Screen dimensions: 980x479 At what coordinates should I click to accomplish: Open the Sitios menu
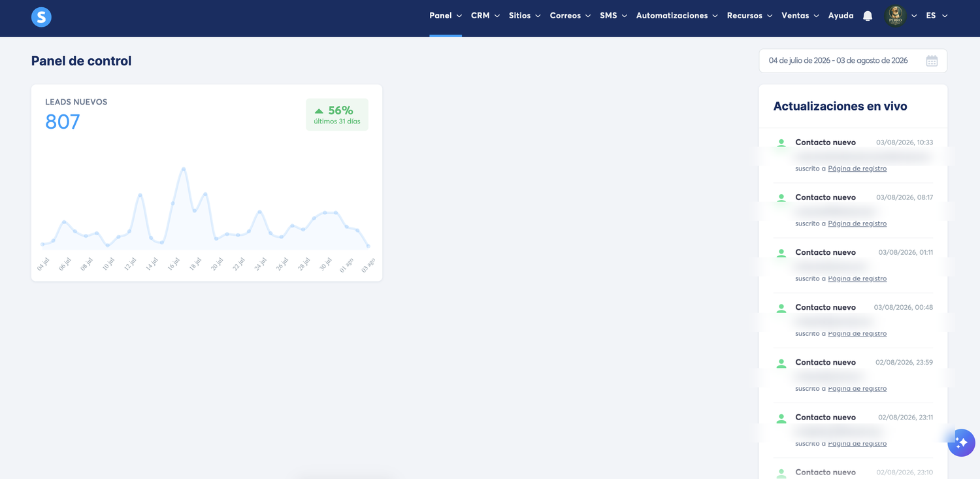pyautogui.click(x=525, y=16)
